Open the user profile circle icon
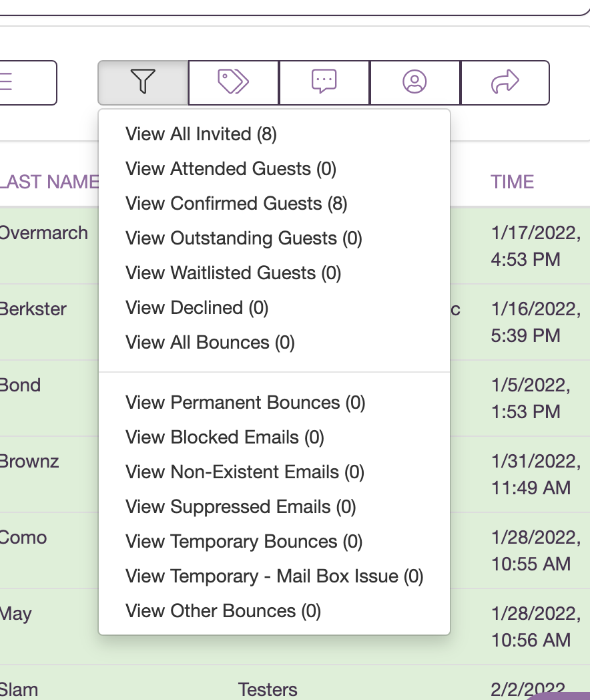Viewport: 590px width, 700px height. pyautogui.click(x=414, y=82)
